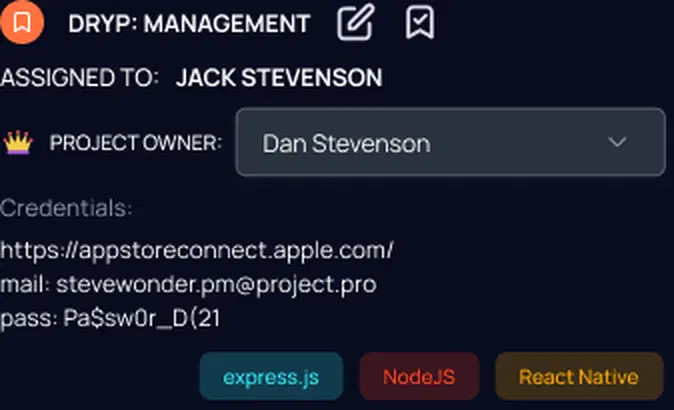674x410 pixels.
Task: Click the DRYP: MANAGEMENT title
Action: [189, 23]
